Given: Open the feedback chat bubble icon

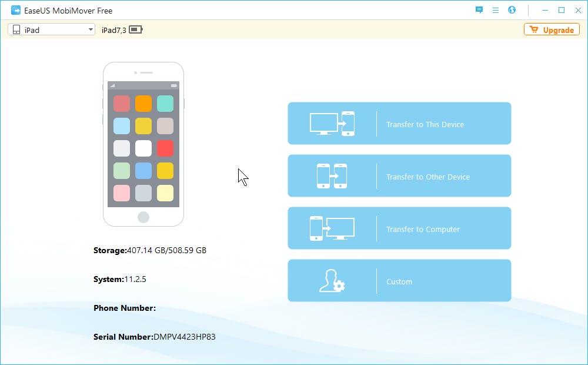Looking at the screenshot, I should point(479,10).
